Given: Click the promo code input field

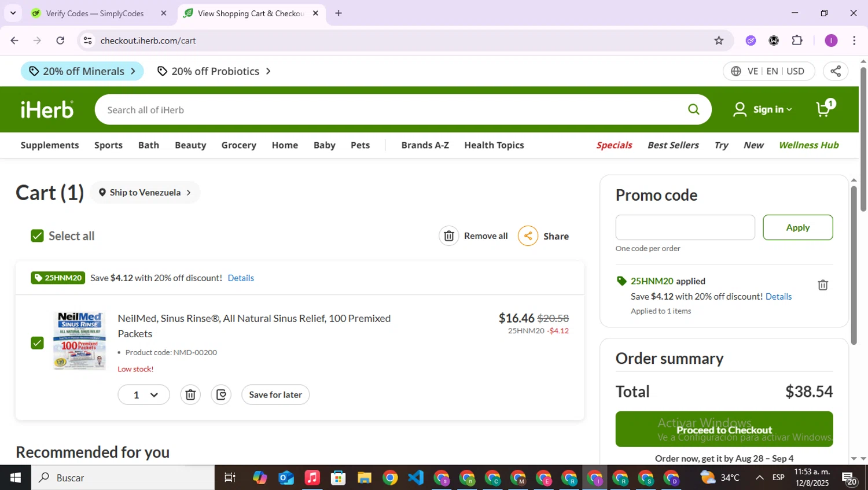Looking at the screenshot, I should click(685, 227).
